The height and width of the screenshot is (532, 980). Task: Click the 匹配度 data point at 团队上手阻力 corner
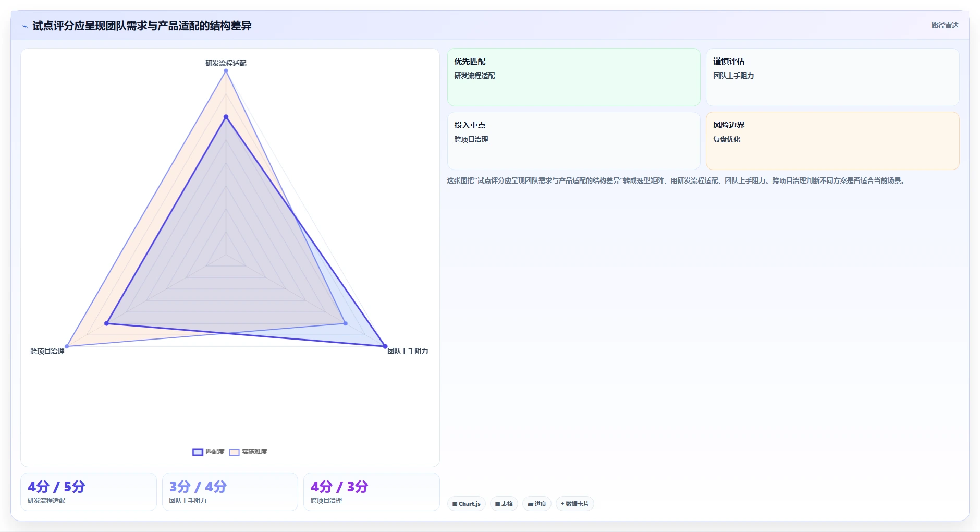click(385, 346)
